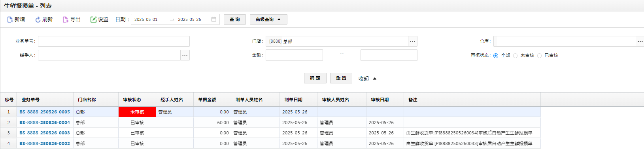
Task: Select the 未审核 audit status radio
Action: pyautogui.click(x=515, y=56)
